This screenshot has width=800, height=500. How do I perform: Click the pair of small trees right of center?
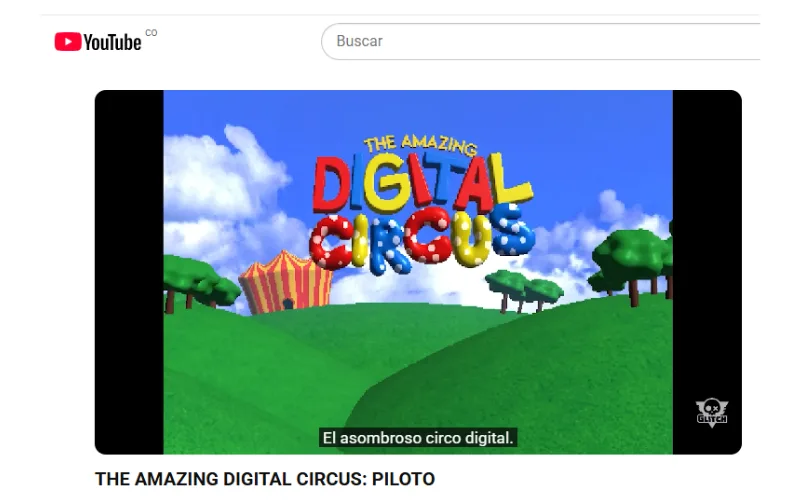tap(524, 292)
